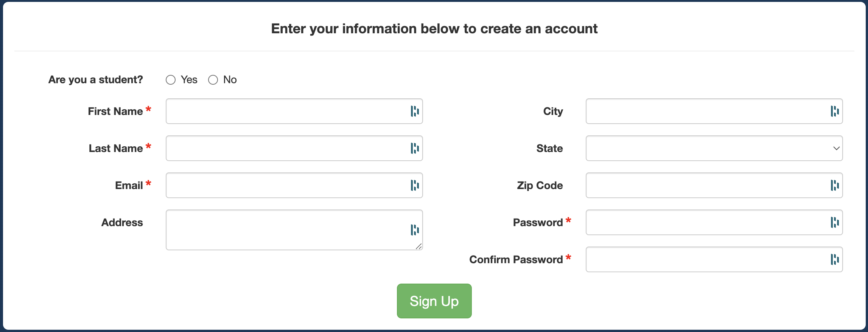868x332 pixels.
Task: Click the password manager icon in Email field
Action: click(x=415, y=185)
